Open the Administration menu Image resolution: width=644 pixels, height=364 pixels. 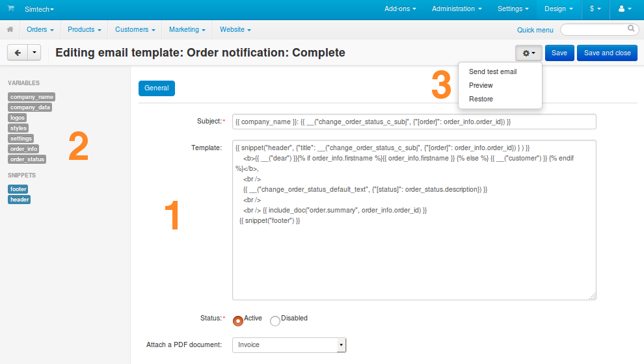pos(457,8)
